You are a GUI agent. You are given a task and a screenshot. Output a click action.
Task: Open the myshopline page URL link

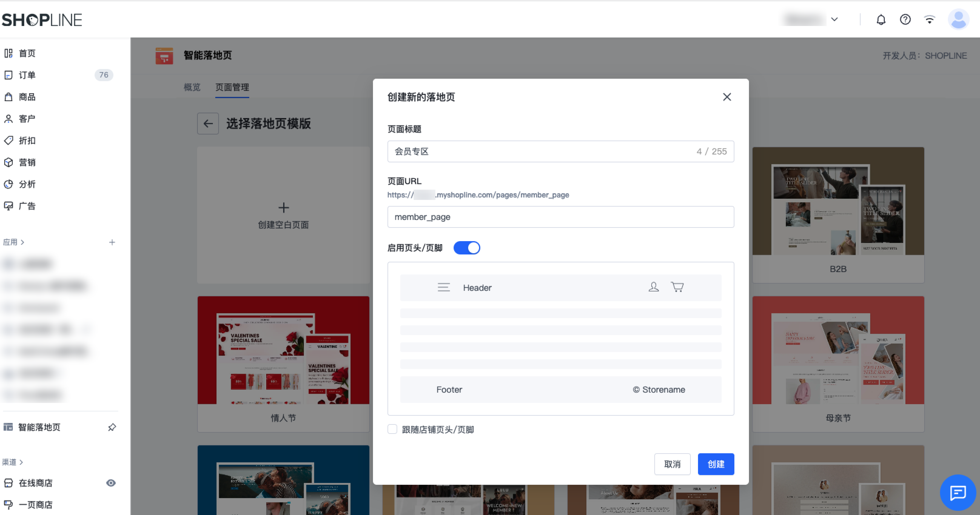click(478, 195)
